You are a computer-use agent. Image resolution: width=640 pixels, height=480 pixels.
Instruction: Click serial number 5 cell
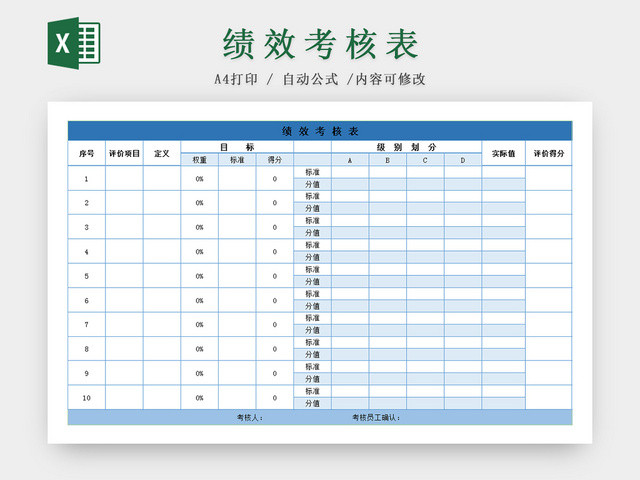tap(87, 276)
